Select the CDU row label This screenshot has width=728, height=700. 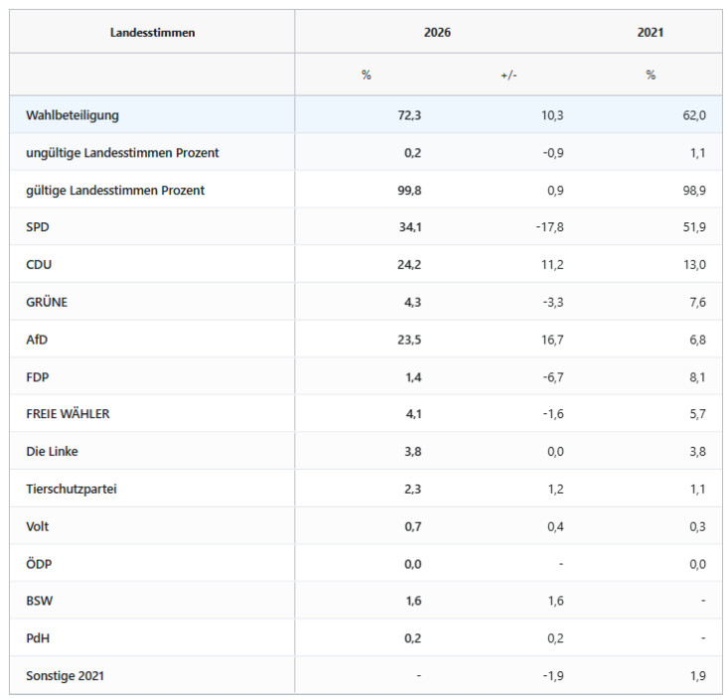click(x=39, y=265)
